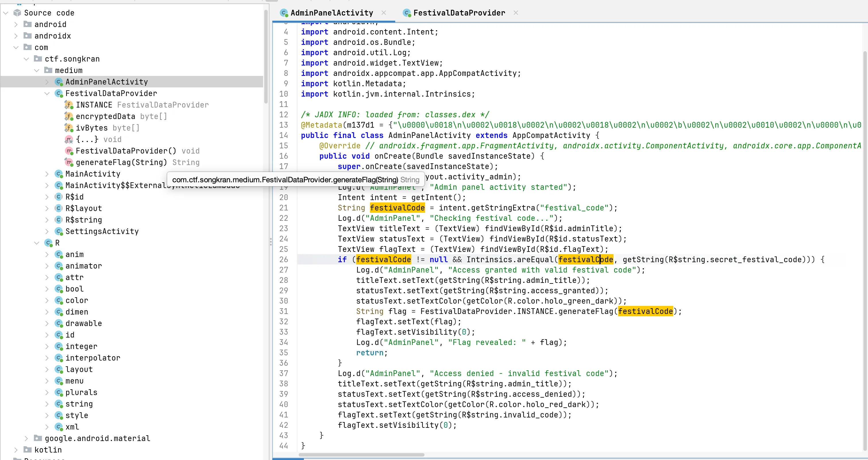Click the R$id class icon
The image size is (868, 460).
59,197
